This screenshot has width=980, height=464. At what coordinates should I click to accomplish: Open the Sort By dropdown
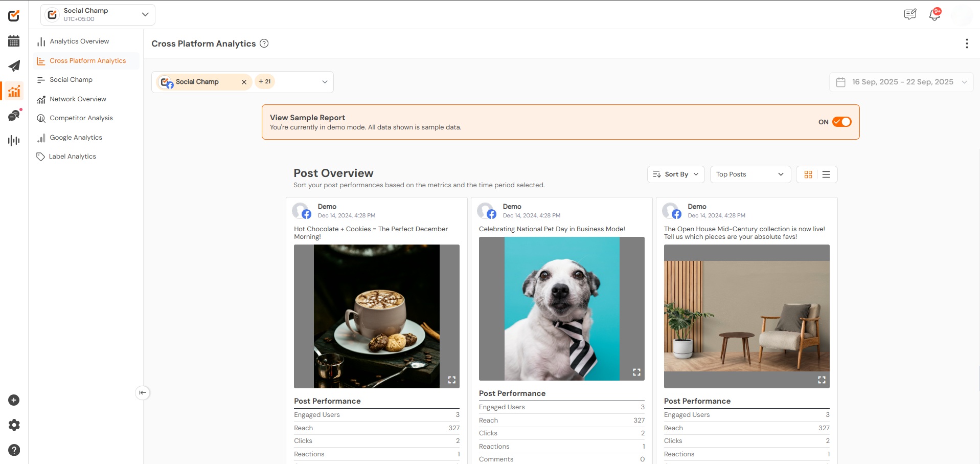[x=676, y=174]
